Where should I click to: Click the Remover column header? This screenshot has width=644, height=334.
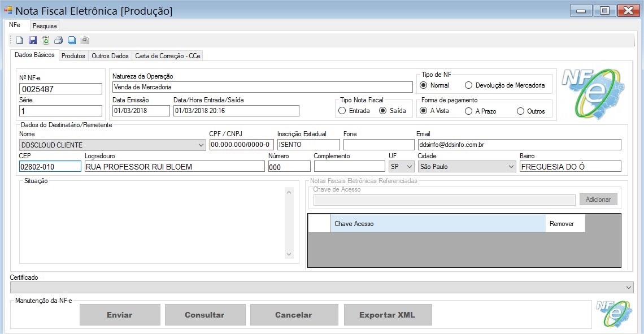pos(565,223)
